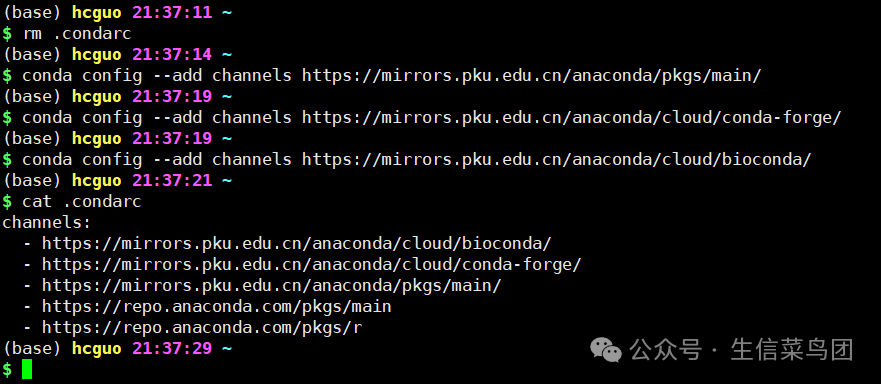Click the conda-forge URL in add channels command
This screenshot has height=384, width=881.
pyautogui.click(x=571, y=118)
